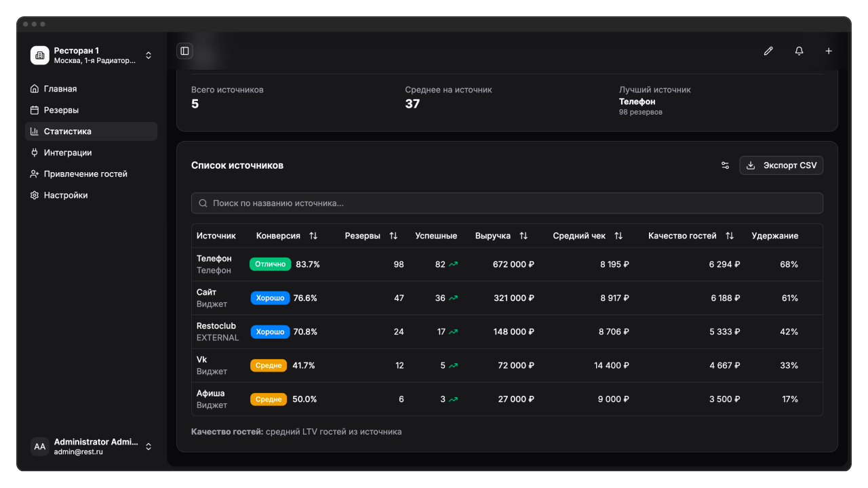Image resolution: width=868 pixels, height=488 pixels.
Task: Sort table by Выручка column
Action: point(524,236)
